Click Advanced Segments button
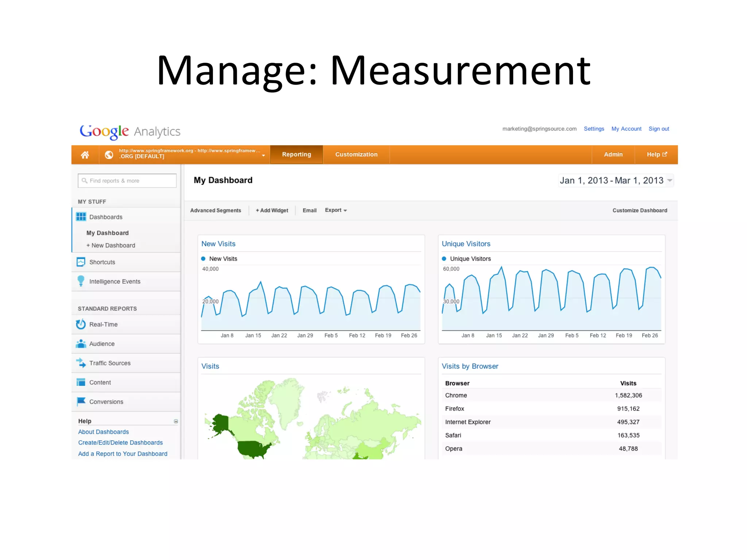 click(x=216, y=210)
